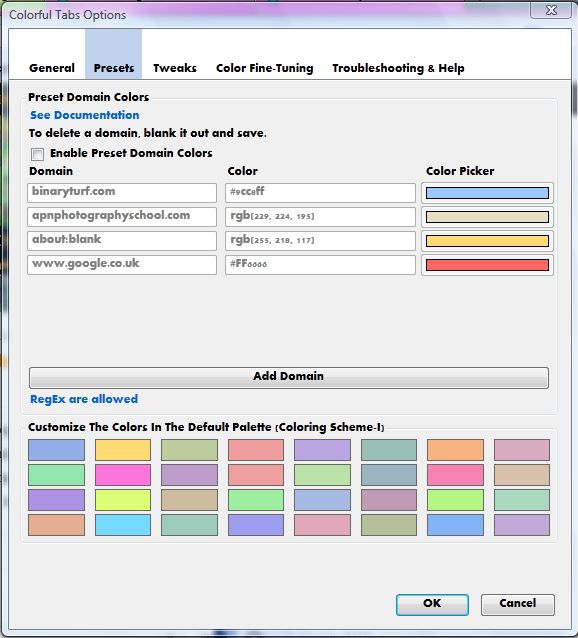Select the first blue swatch in top palette row

coord(57,450)
